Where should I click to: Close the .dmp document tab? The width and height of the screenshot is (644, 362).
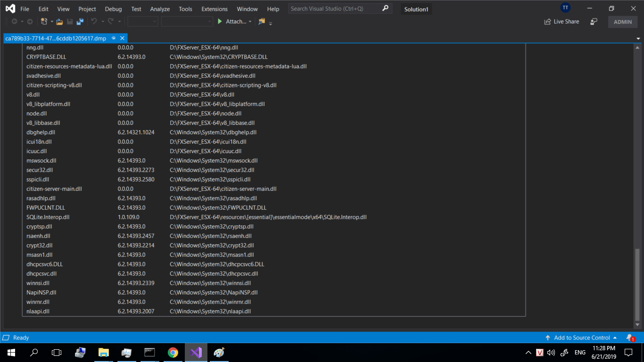(122, 38)
